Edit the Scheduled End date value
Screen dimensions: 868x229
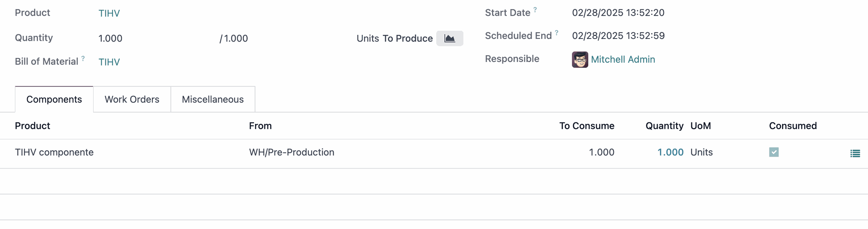tap(618, 36)
